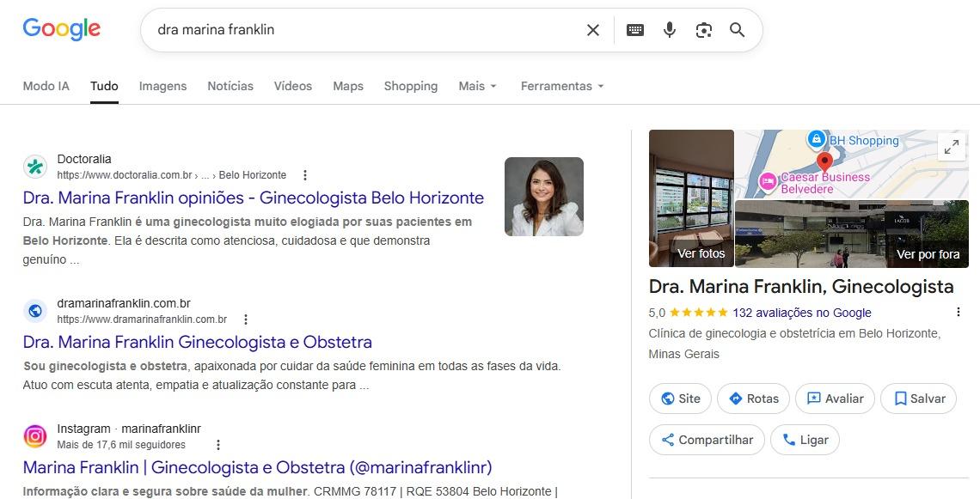Click the Doctoralia favicon
The image size is (980, 499).
[x=35, y=167]
